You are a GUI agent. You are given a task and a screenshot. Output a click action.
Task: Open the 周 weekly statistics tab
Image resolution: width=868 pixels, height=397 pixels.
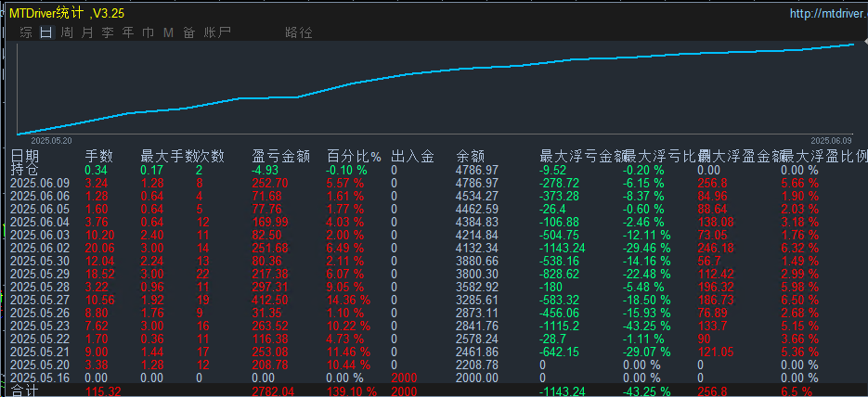point(67,32)
